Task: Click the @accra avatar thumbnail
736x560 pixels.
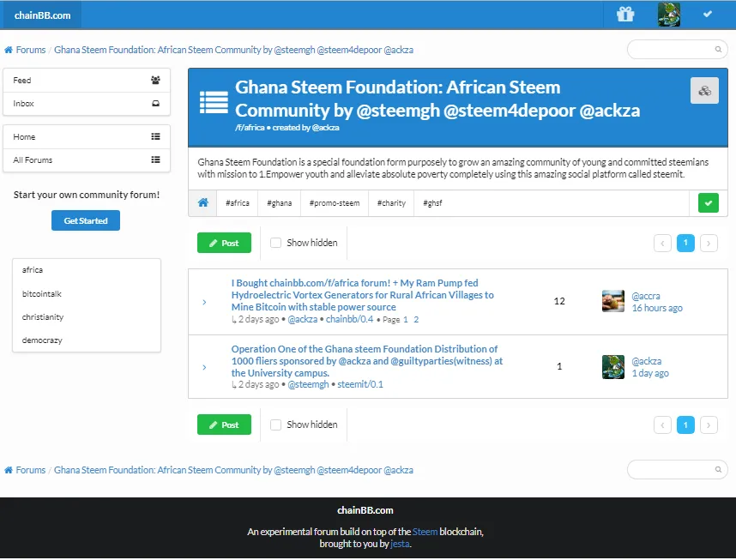Action: click(613, 301)
